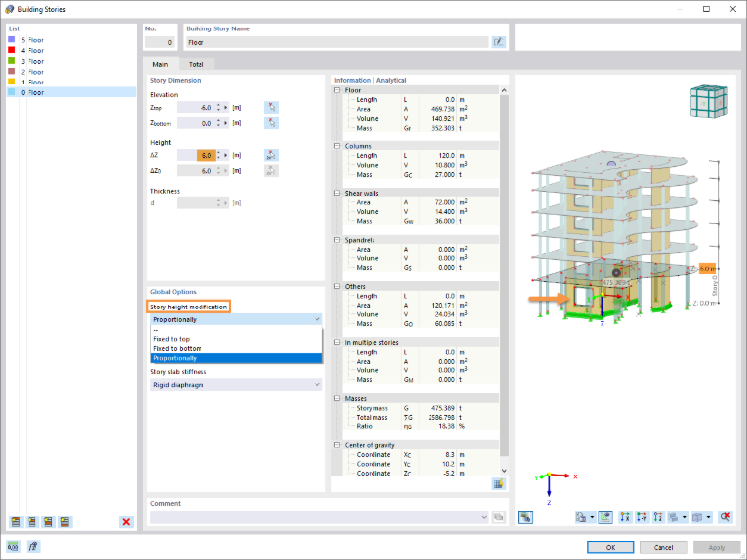Viewport: 747px width, 560px height.
Task: Collapse the Floor information group
Action: (337, 90)
